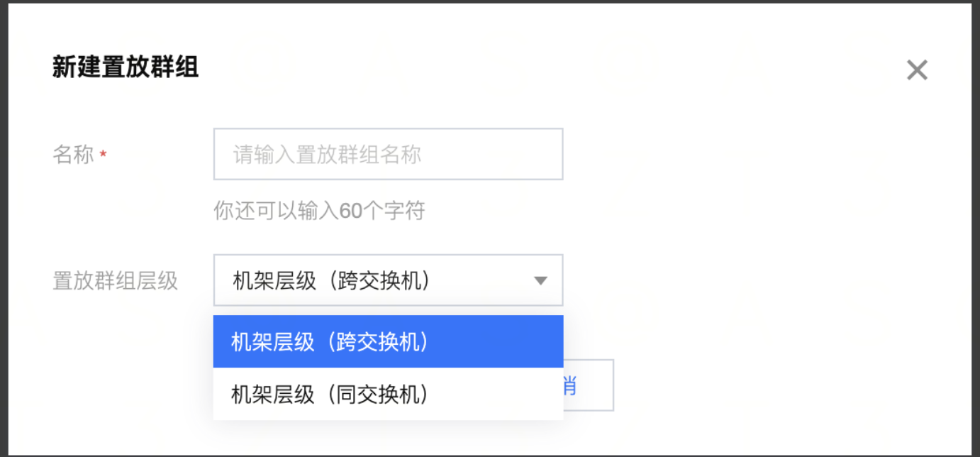
Task: Open the 机架层级（跨交换机） combo box
Action: pos(388,280)
